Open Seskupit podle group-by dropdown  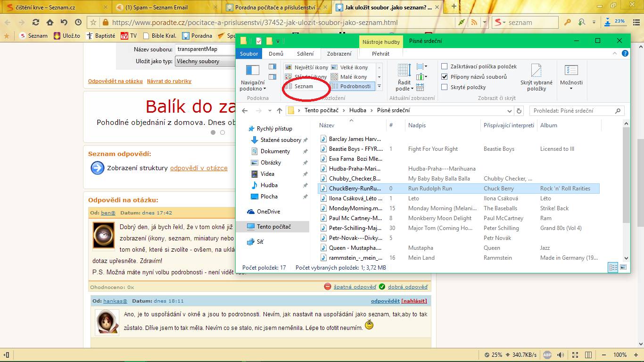(x=422, y=66)
